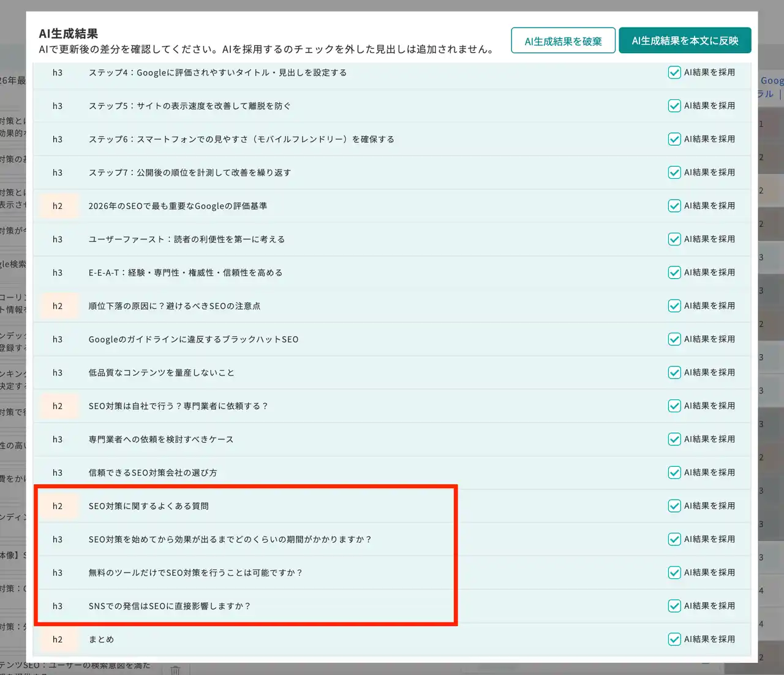Screen dimensions: 784x675
Task: Click h2 badge beside 順位下落の原因に
Action: pyautogui.click(x=58, y=306)
